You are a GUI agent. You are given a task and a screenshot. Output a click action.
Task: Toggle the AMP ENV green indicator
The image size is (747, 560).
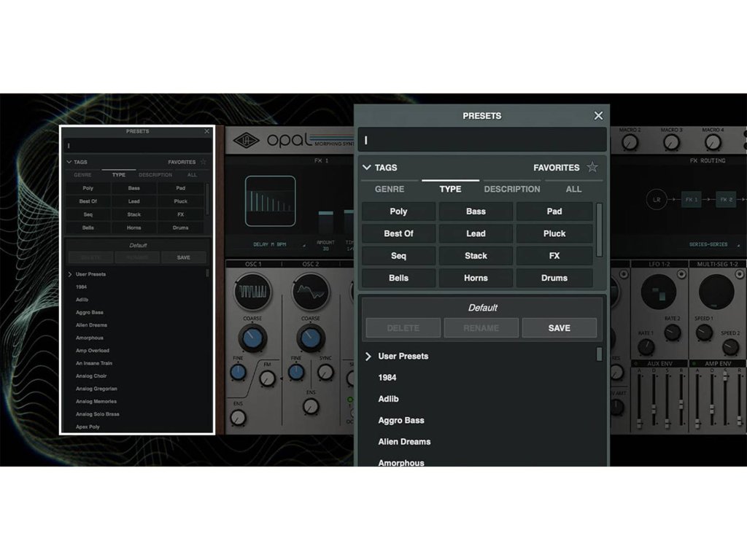tap(694, 363)
